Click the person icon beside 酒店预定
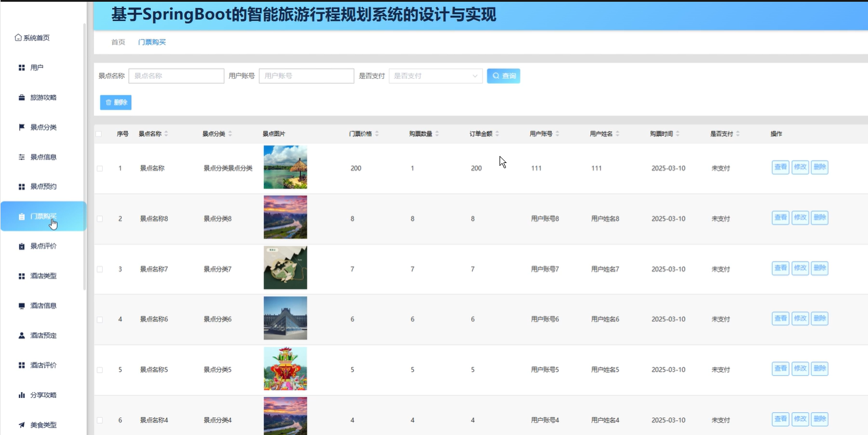This screenshot has width=868, height=435. click(21, 336)
